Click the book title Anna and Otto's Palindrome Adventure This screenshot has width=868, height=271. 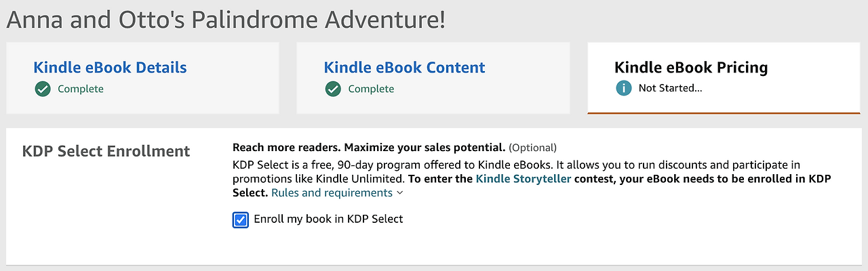[x=226, y=20]
